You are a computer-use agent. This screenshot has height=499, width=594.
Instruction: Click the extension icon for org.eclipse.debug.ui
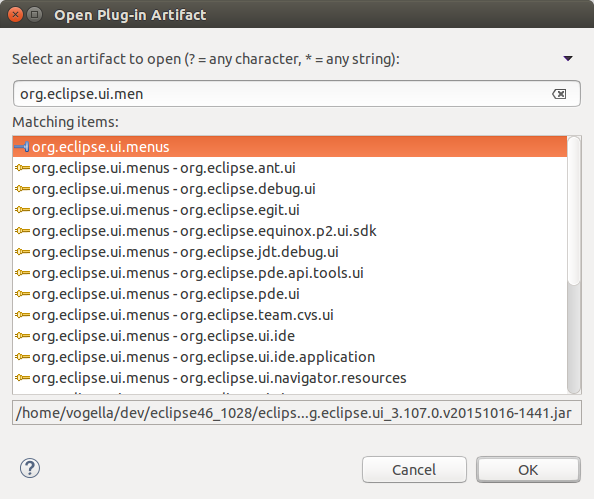click(x=22, y=189)
